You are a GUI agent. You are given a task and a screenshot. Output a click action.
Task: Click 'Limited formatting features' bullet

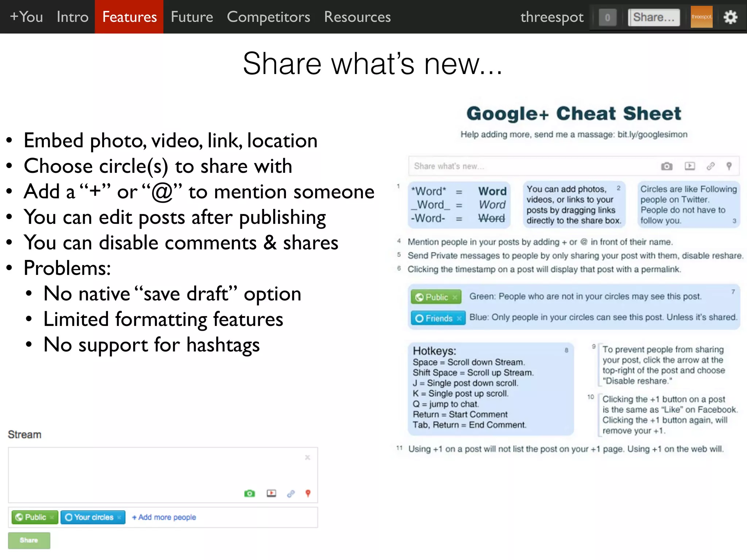pyautogui.click(x=163, y=319)
